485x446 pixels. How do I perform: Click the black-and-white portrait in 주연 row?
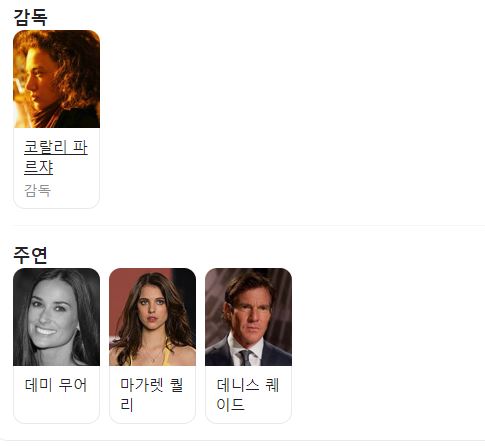[x=56, y=317]
